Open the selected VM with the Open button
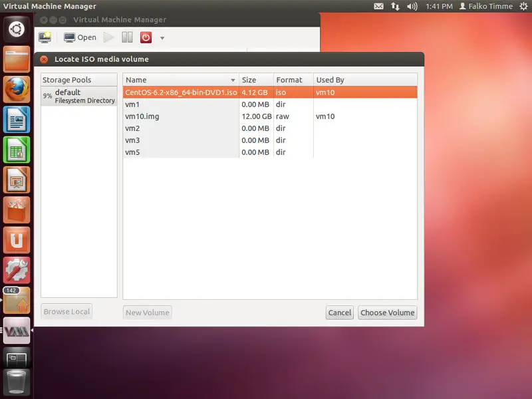 (x=80, y=37)
